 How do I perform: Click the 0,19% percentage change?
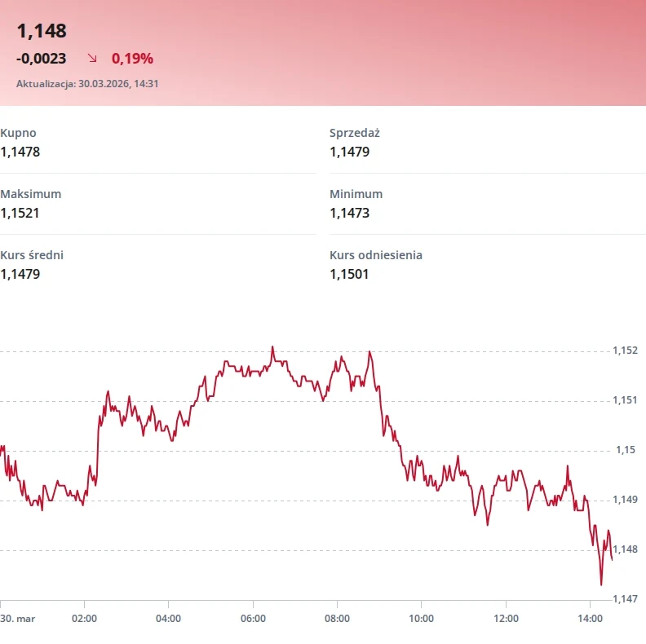pos(132,59)
